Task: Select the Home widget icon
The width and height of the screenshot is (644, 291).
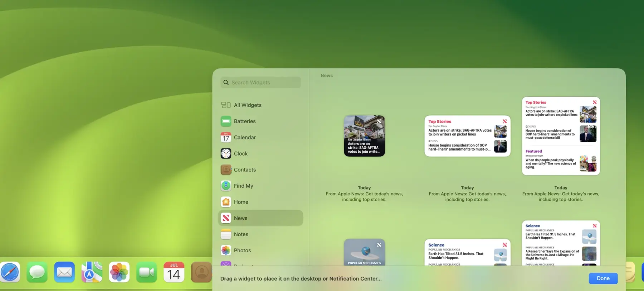Action: (226, 202)
